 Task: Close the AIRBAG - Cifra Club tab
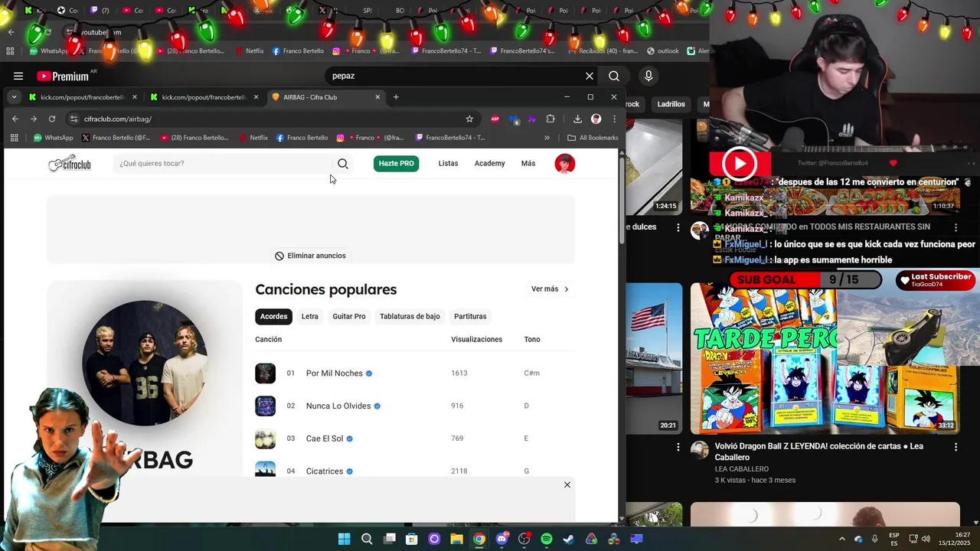(x=377, y=97)
